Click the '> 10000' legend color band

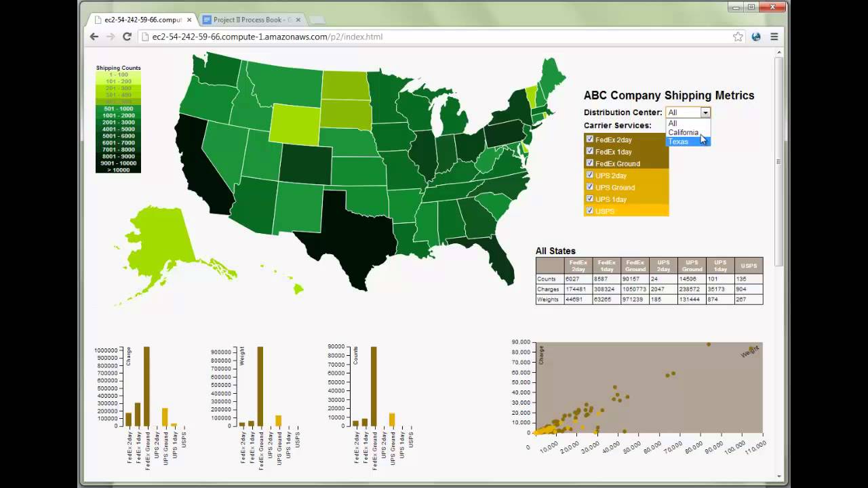pyautogui.click(x=118, y=169)
